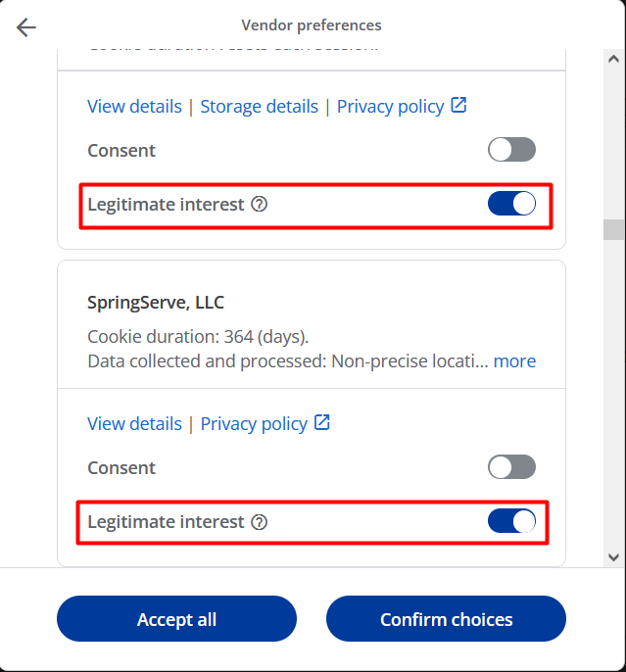Open Storage details link
Image resolution: width=626 pixels, height=672 pixels.
click(260, 106)
